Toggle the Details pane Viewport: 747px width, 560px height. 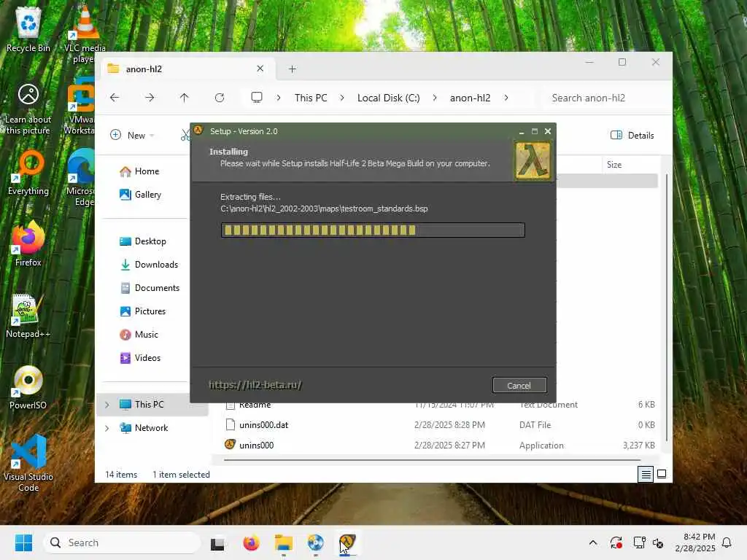tap(632, 135)
